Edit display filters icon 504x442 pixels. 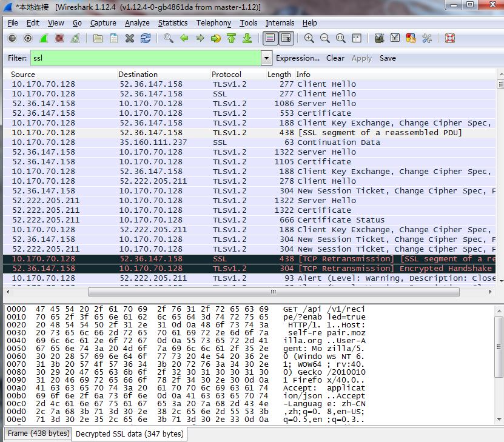click(x=395, y=38)
